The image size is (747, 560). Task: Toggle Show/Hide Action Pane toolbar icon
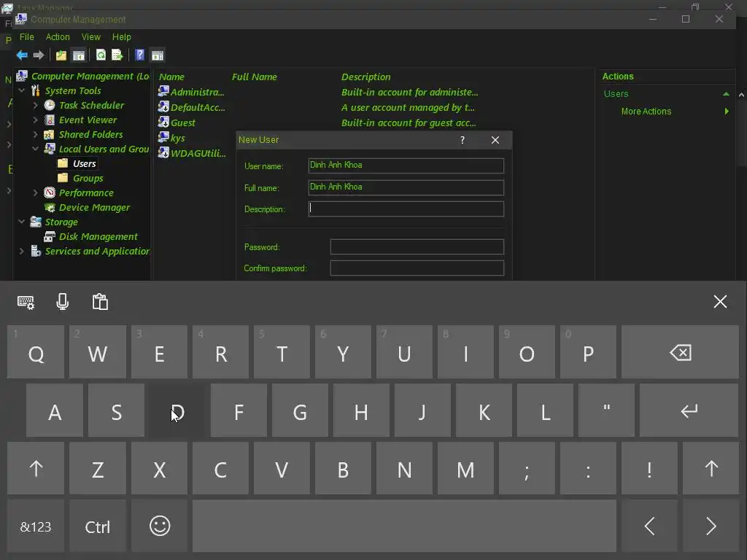click(x=158, y=55)
